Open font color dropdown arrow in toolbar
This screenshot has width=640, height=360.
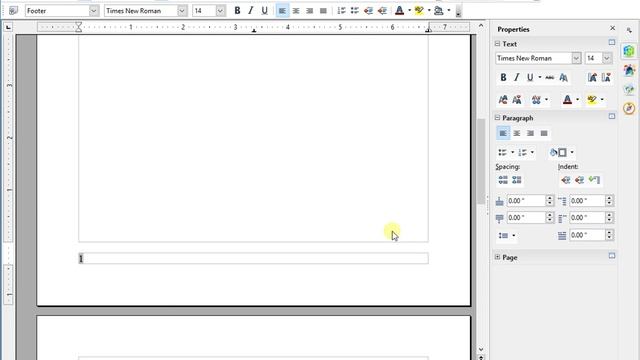[409, 11]
